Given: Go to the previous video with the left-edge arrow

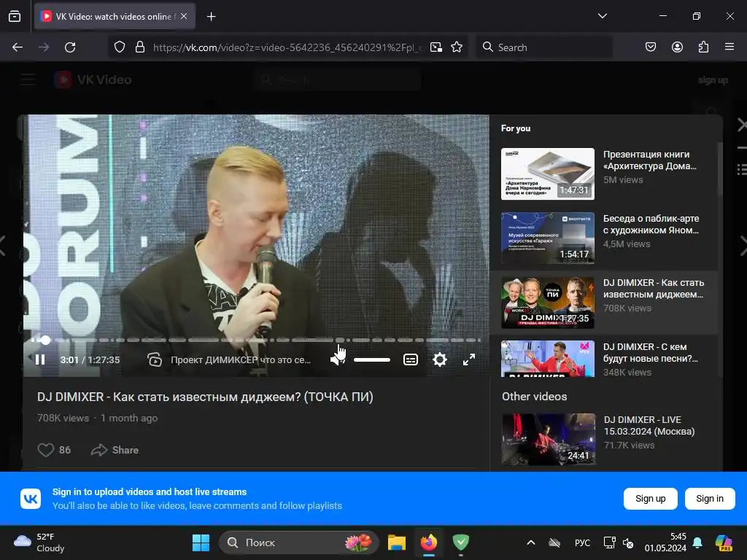Looking at the screenshot, I should (x=3, y=246).
